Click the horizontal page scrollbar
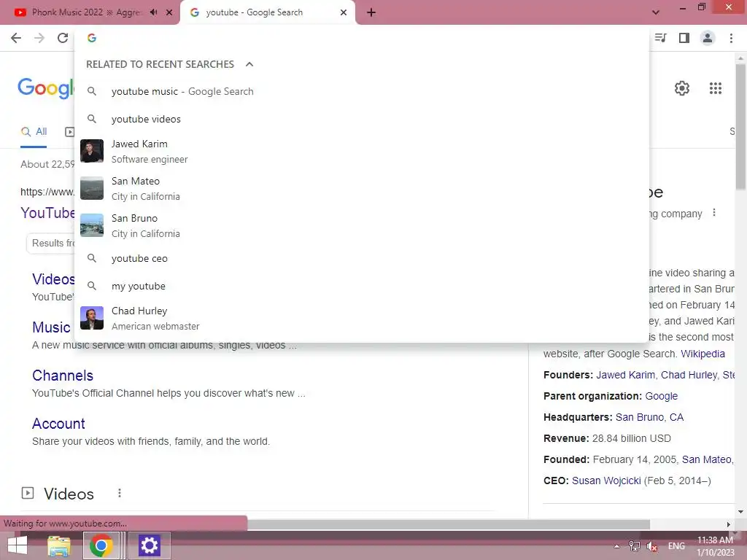This screenshot has width=747, height=560. [448, 524]
